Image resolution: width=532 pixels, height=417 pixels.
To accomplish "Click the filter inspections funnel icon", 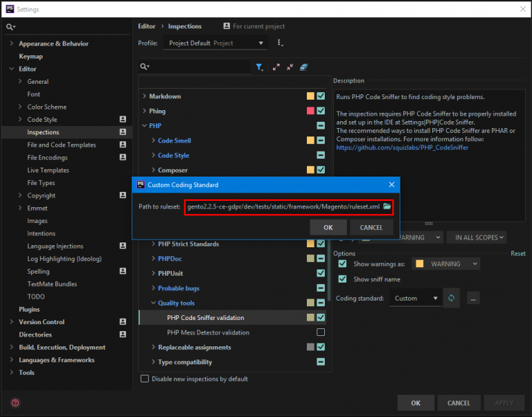I will [259, 67].
